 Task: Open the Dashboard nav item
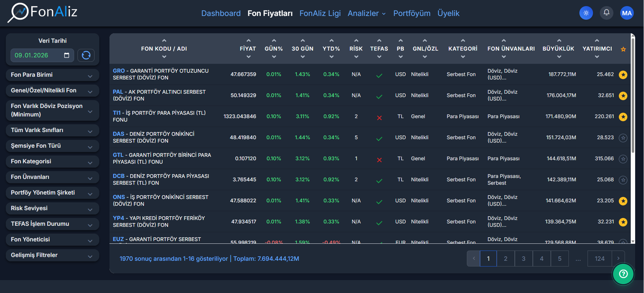pos(221,13)
